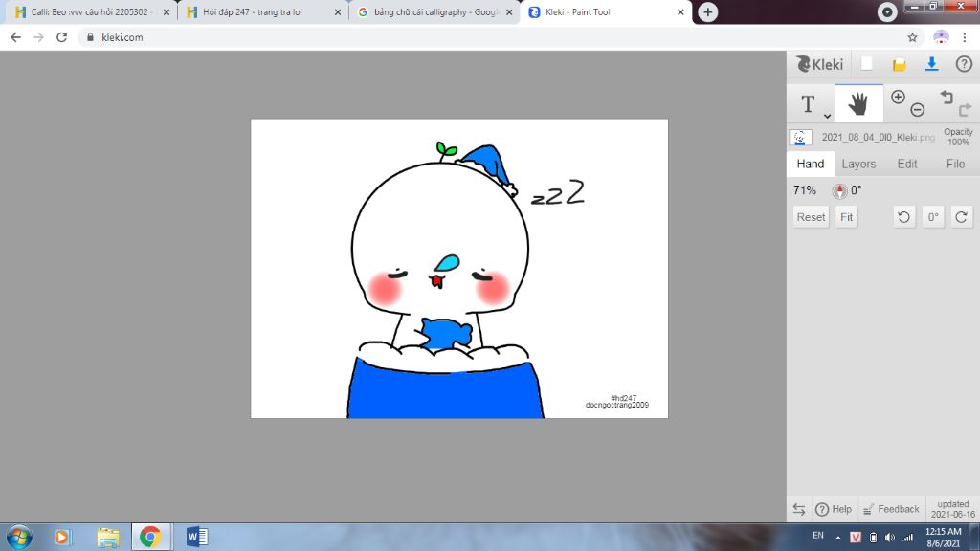Click the 71% zoom value
This screenshot has height=551, width=980.
point(804,190)
